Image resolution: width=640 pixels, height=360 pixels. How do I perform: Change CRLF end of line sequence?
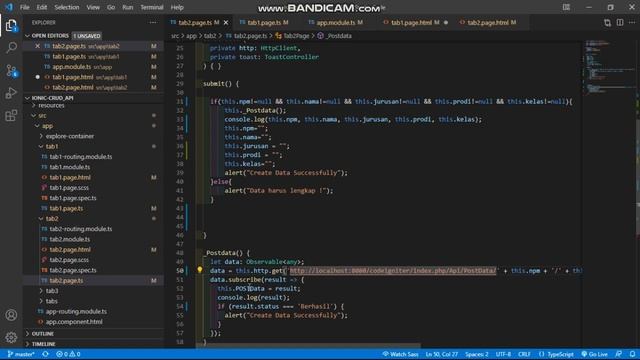(524, 354)
